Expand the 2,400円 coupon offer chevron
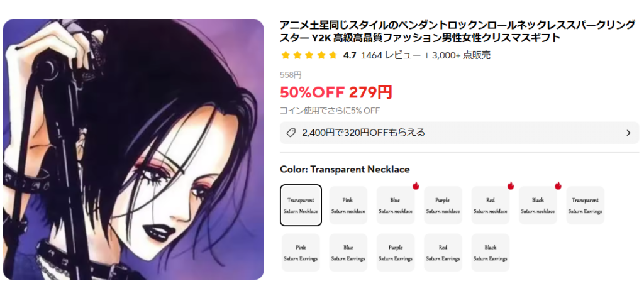This screenshot has width=644, height=286. coord(628,133)
